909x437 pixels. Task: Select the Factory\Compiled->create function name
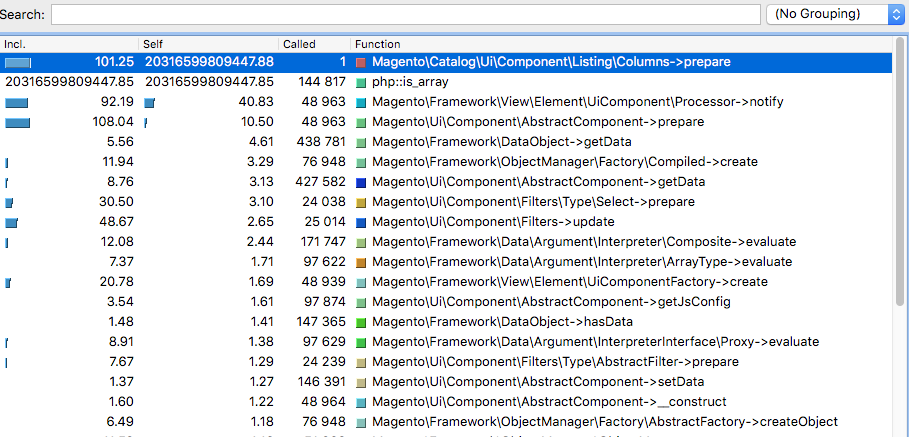click(565, 162)
